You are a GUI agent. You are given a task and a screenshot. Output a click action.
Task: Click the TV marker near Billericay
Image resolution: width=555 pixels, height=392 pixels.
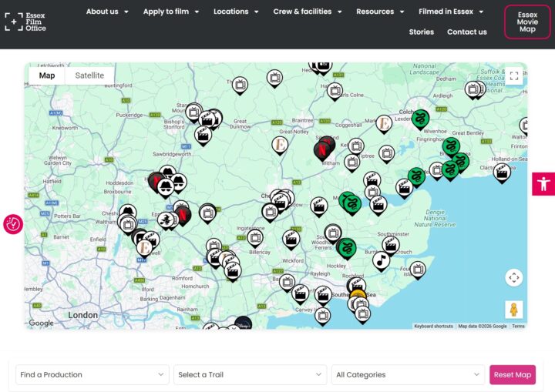[x=255, y=239]
